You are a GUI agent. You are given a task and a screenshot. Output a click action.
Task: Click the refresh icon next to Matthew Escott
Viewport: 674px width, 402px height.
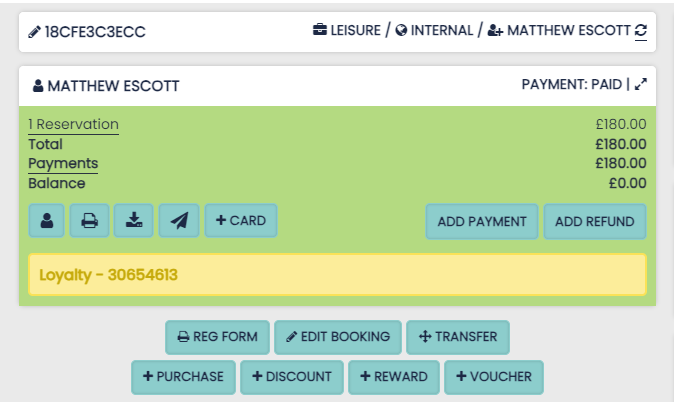pyautogui.click(x=641, y=32)
